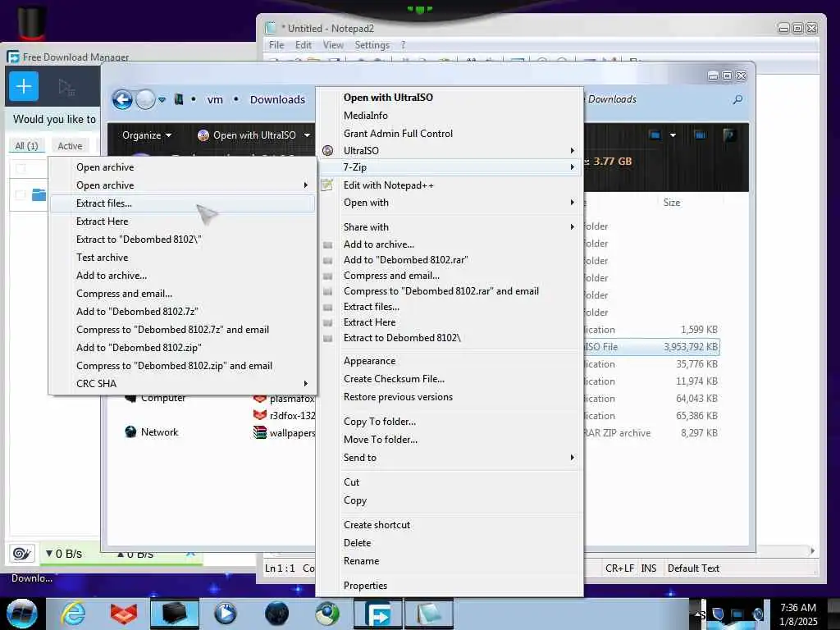Click the Windows Start orb
The height and width of the screenshot is (630, 840).
pyautogui.click(x=22, y=614)
